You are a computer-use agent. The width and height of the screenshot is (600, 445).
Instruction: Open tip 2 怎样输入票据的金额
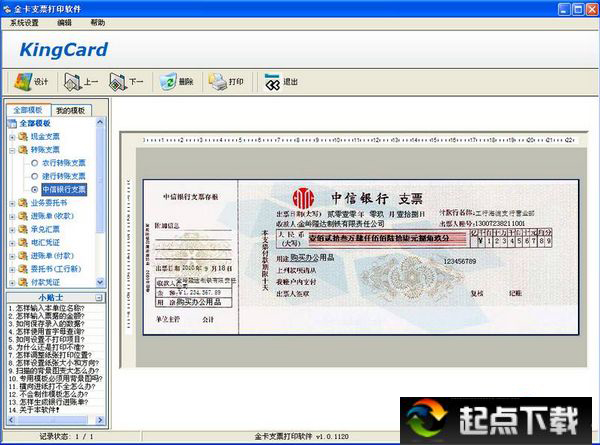pyautogui.click(x=46, y=316)
